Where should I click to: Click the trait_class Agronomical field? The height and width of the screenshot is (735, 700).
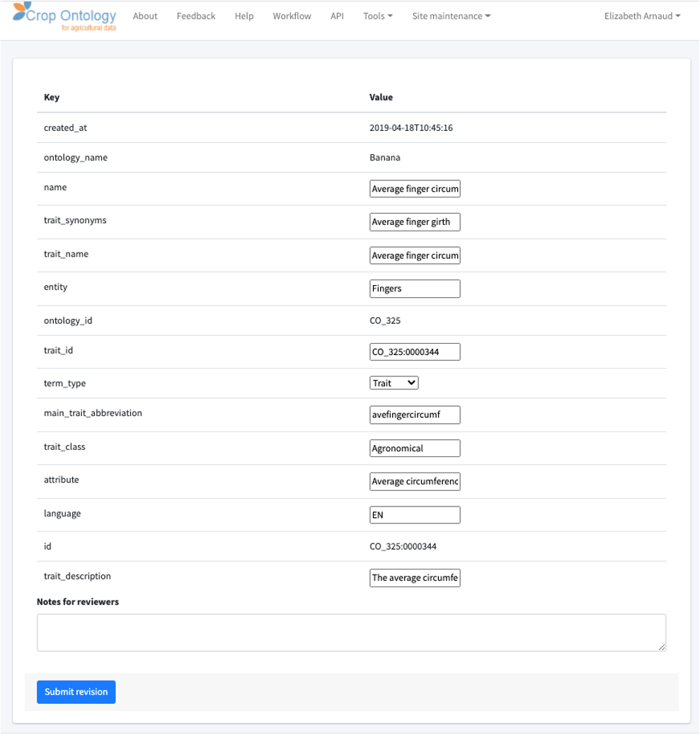point(415,448)
